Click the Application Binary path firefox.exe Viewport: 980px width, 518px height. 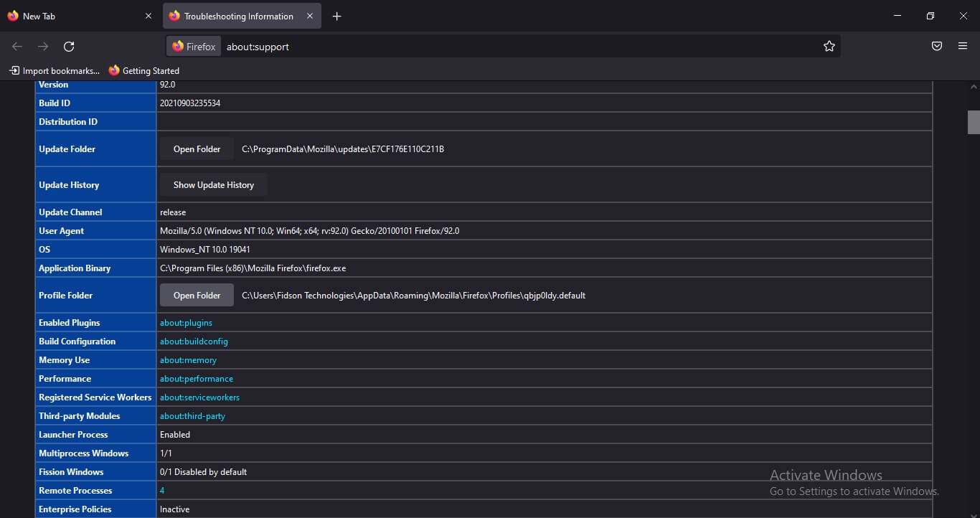pyautogui.click(x=253, y=268)
